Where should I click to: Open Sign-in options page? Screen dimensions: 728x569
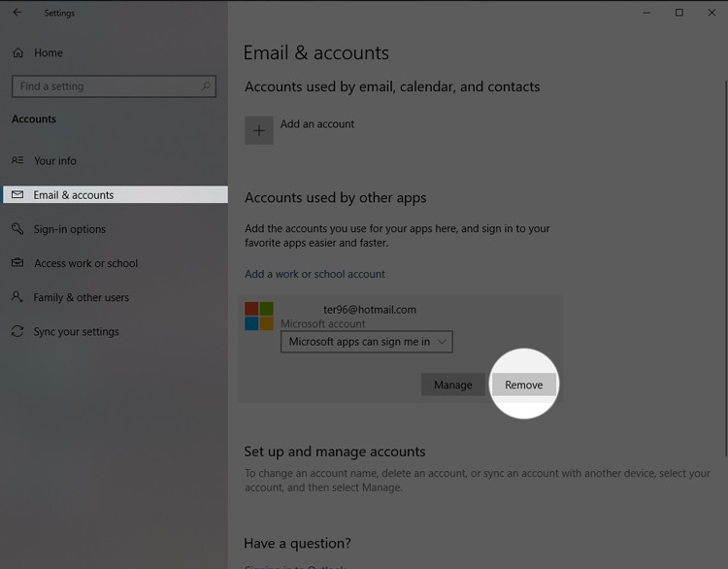click(69, 229)
